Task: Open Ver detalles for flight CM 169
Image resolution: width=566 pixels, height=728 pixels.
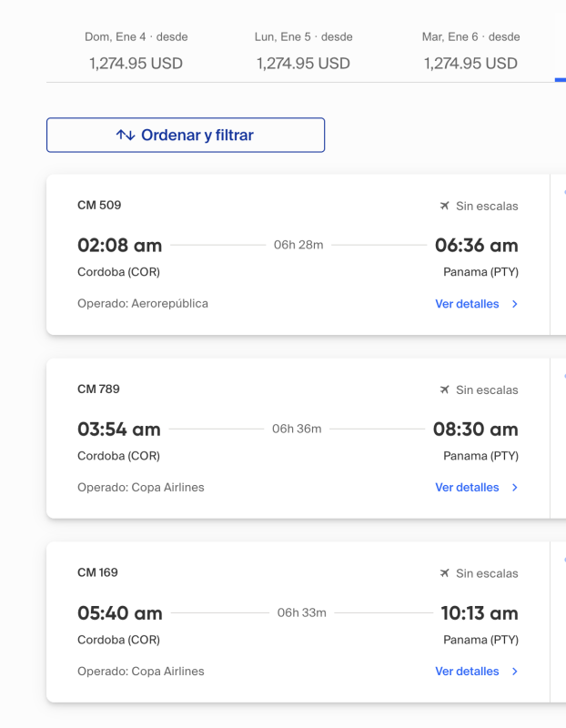Action: tap(467, 672)
